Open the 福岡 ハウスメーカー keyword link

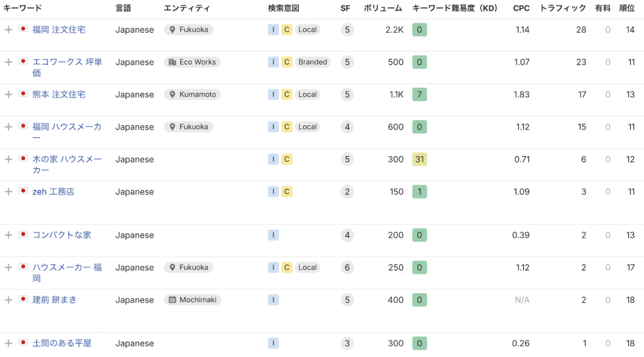click(x=67, y=127)
